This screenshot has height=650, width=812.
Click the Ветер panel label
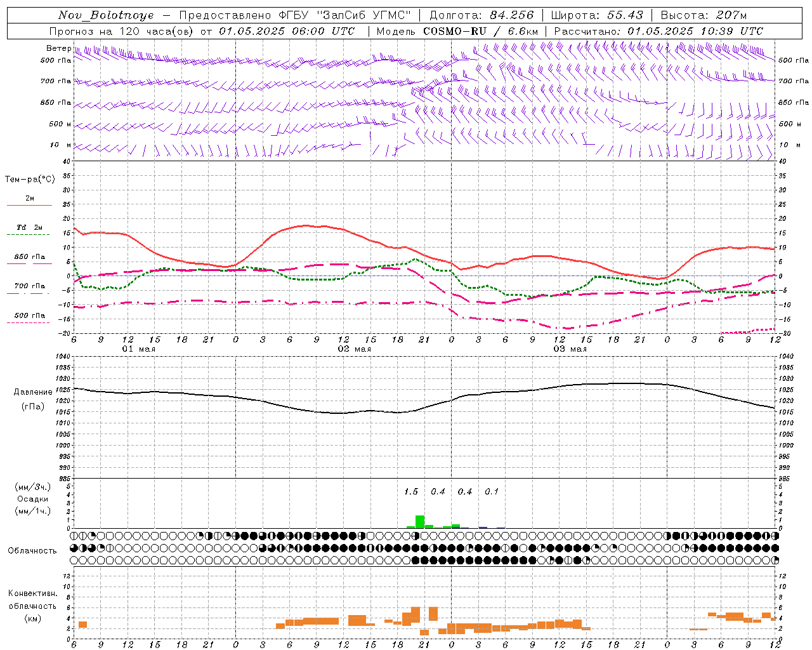click(58, 48)
